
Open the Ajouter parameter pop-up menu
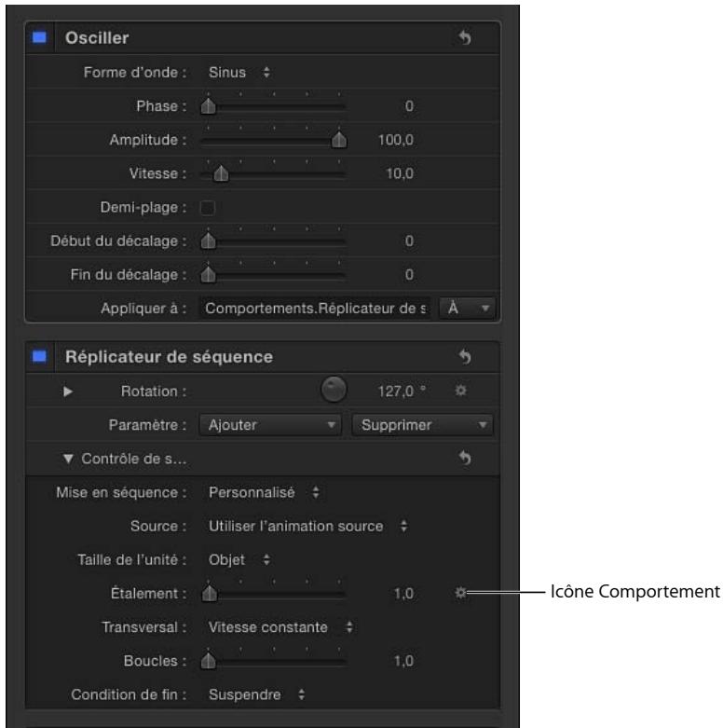(270, 425)
